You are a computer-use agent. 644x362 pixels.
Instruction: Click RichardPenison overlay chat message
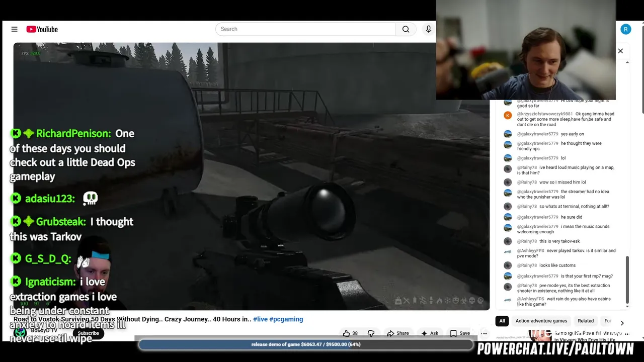pos(73,155)
